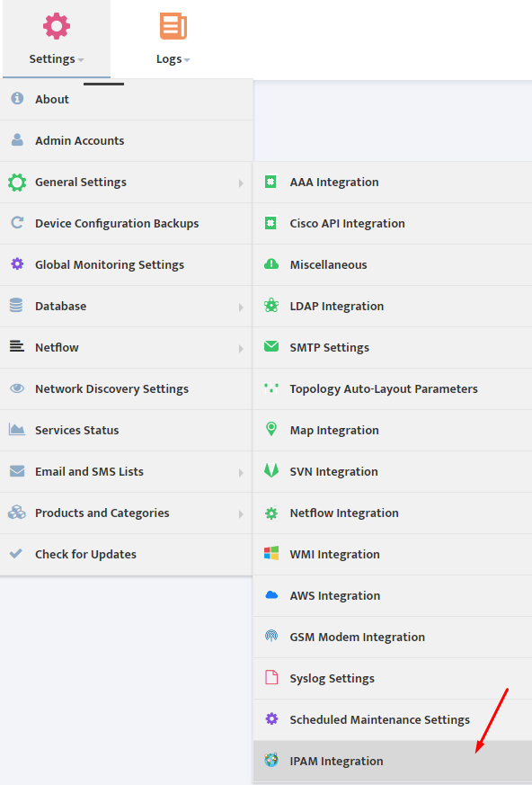Click the pink Settings gear icon
The height and width of the screenshot is (785, 532).
click(x=56, y=26)
